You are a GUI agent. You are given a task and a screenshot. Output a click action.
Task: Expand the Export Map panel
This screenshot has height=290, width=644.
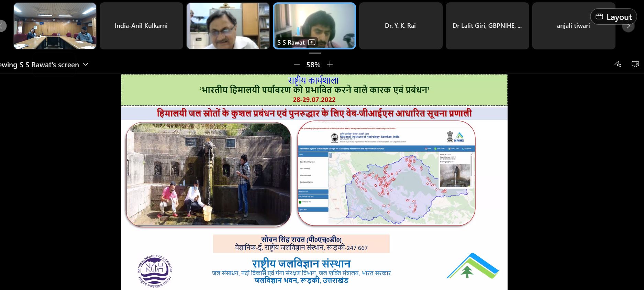coord(313,209)
